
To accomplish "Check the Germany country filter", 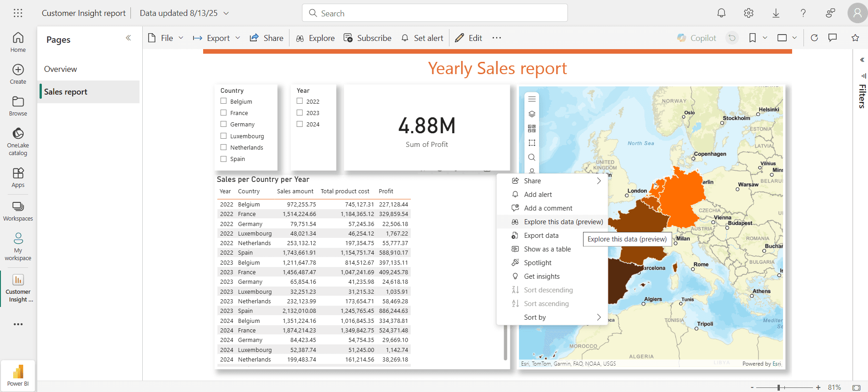I will [224, 124].
